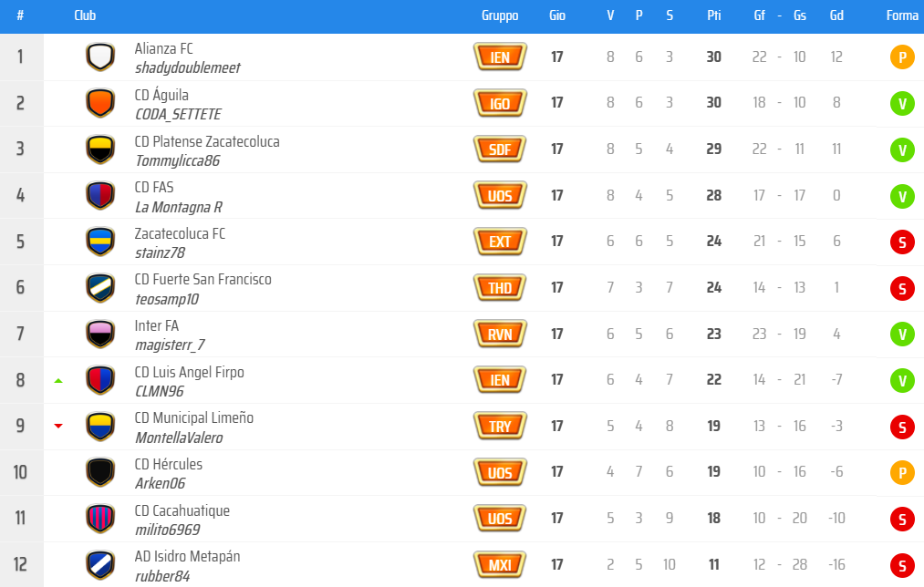Sort the table by Gruppo column

500,15
